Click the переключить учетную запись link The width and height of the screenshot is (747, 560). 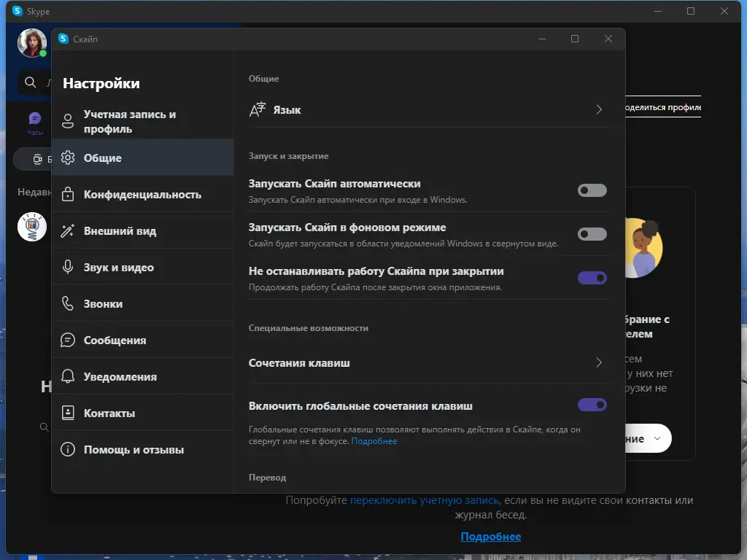[x=425, y=500]
